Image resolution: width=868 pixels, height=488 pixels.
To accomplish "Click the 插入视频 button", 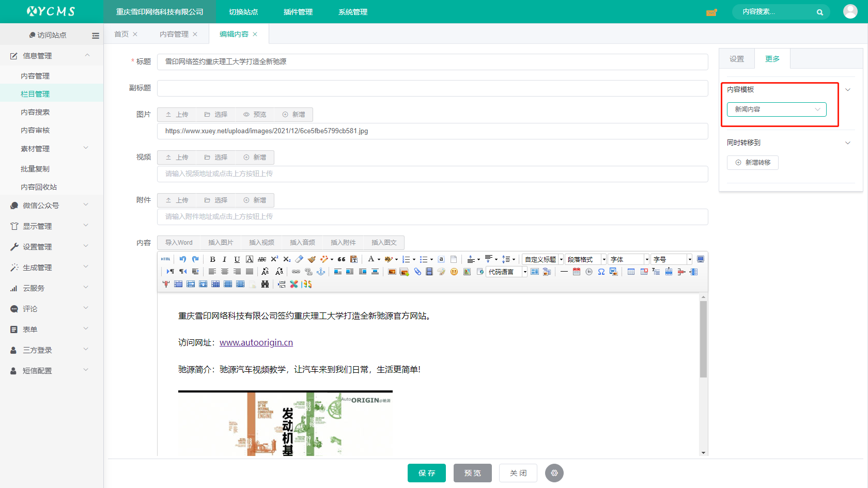I will point(261,243).
